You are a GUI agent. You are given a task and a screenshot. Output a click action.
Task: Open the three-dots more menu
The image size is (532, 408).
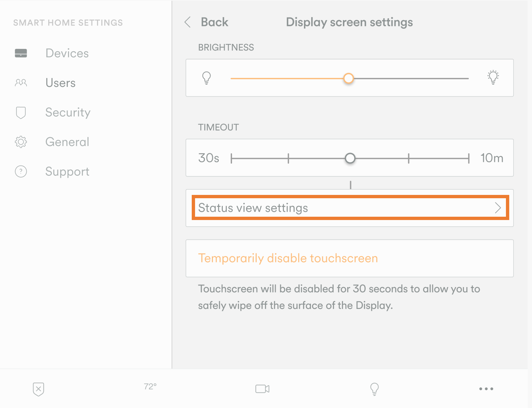[x=486, y=389]
